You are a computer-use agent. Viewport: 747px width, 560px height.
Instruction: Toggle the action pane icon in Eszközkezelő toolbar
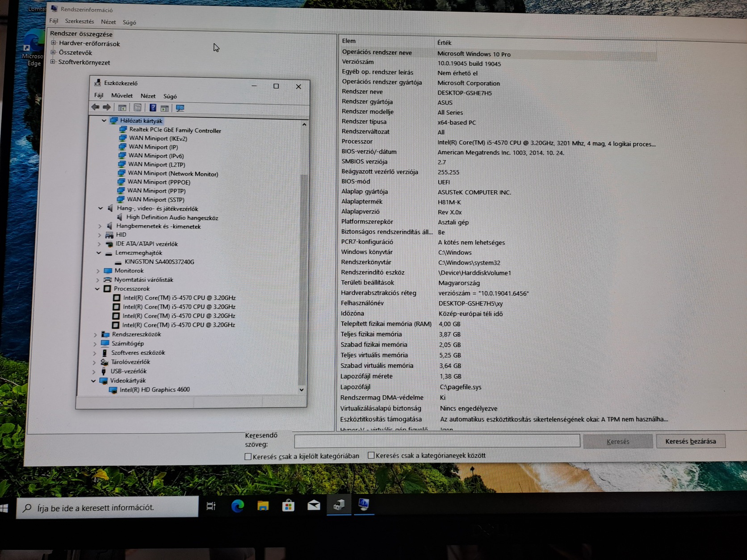pos(164,108)
